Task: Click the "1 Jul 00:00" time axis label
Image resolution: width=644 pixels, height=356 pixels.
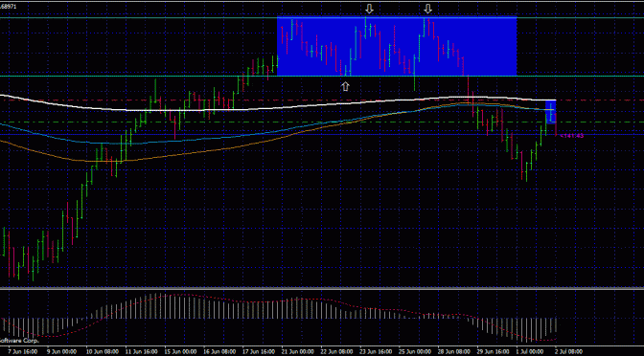Action: coord(530,352)
